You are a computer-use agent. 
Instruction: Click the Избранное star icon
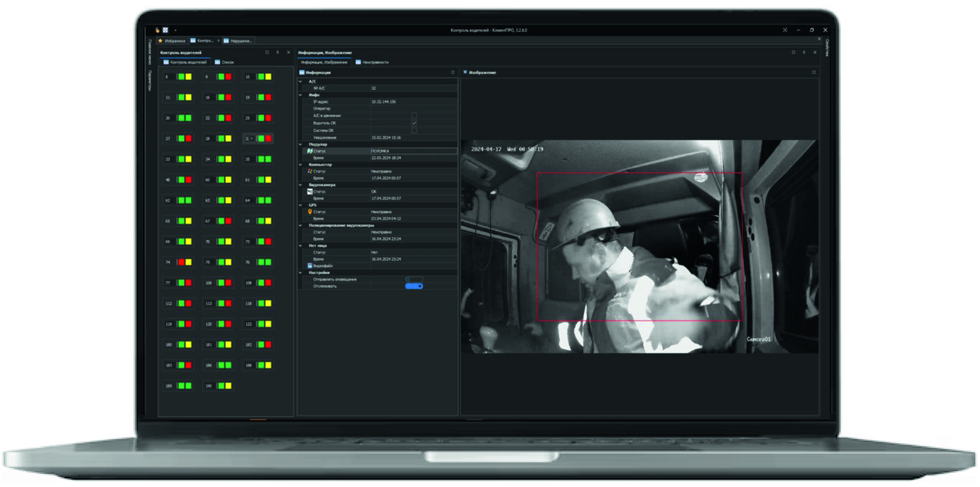pos(160,41)
